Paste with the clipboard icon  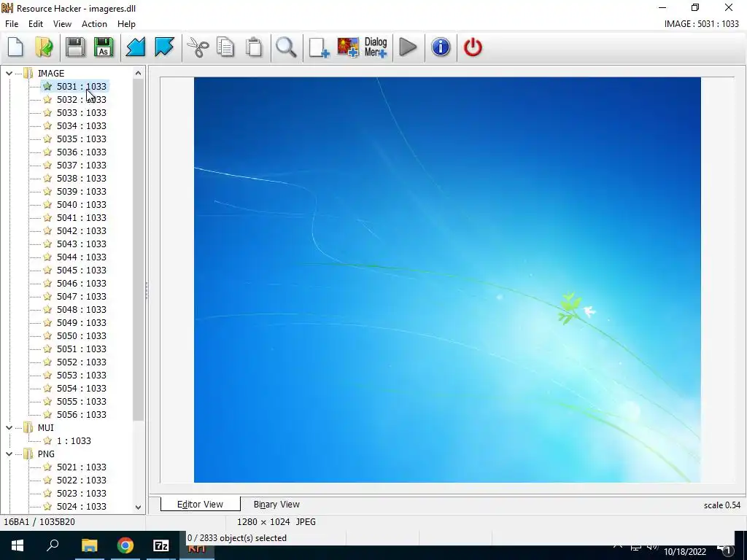coord(255,47)
